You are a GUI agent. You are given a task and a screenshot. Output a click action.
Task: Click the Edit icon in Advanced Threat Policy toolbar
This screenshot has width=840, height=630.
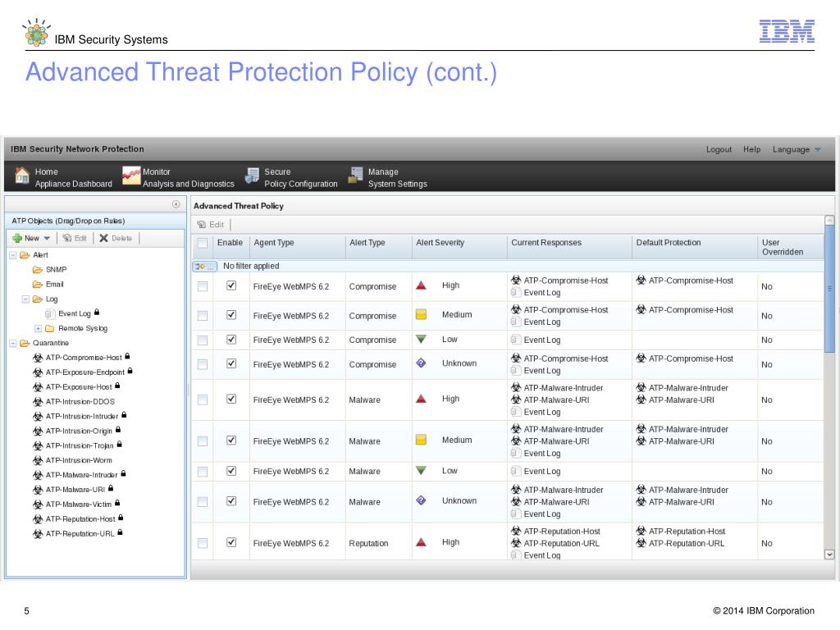[201, 225]
